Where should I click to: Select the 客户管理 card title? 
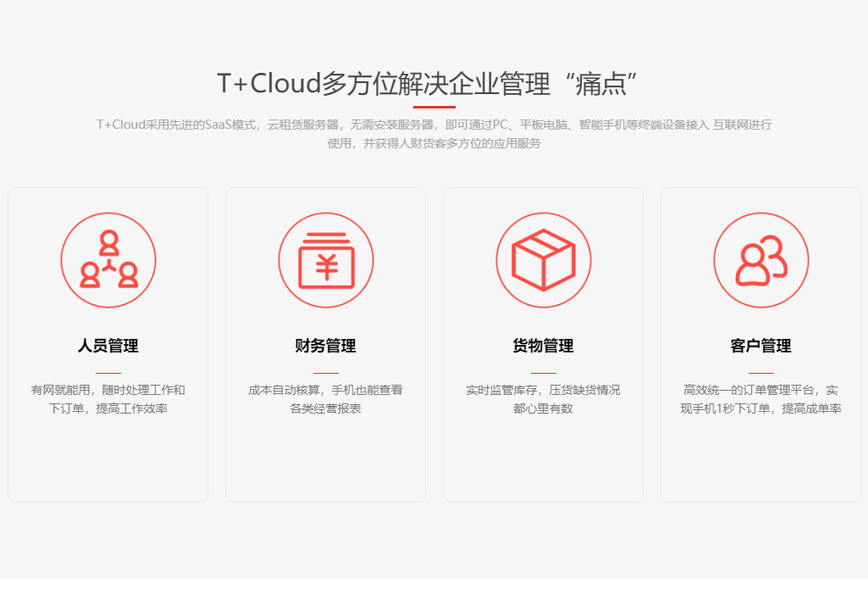(761, 346)
